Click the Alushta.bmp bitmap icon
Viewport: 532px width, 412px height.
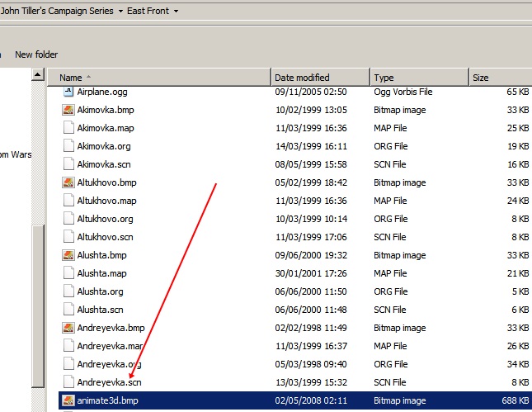tap(68, 255)
